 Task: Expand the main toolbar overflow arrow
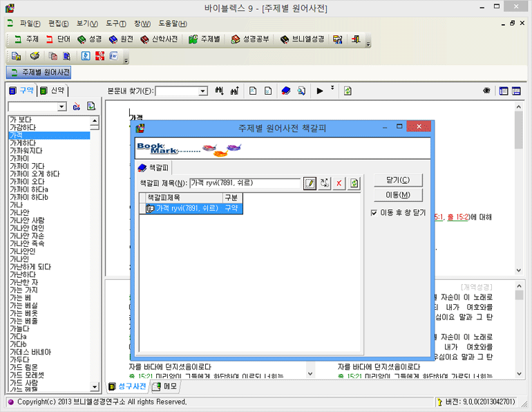point(368,44)
